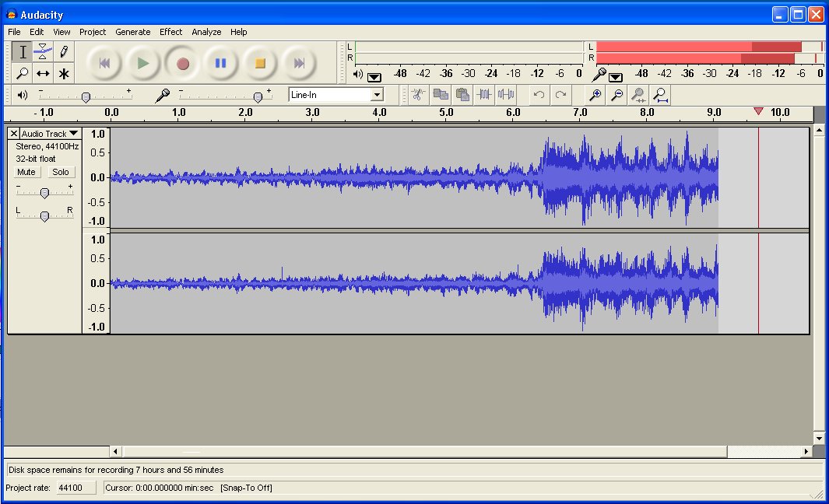Click the Redo arrow
The height and width of the screenshot is (504, 829).
pyautogui.click(x=560, y=95)
